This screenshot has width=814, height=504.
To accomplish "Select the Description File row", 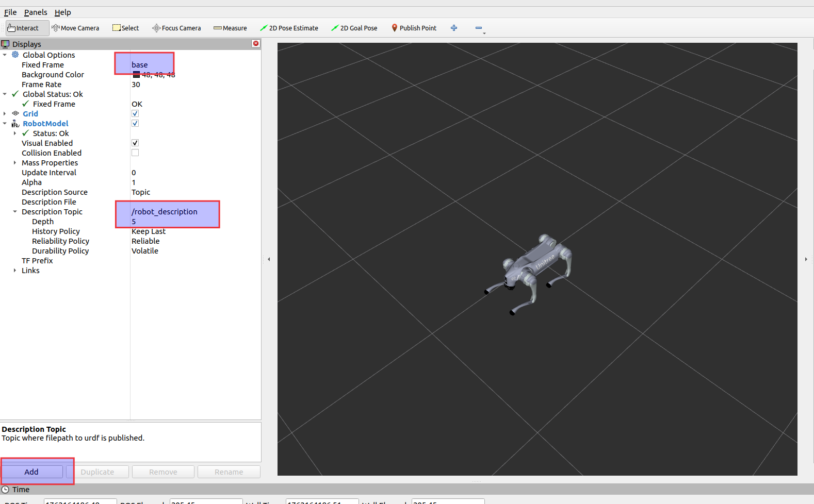I will (131, 201).
